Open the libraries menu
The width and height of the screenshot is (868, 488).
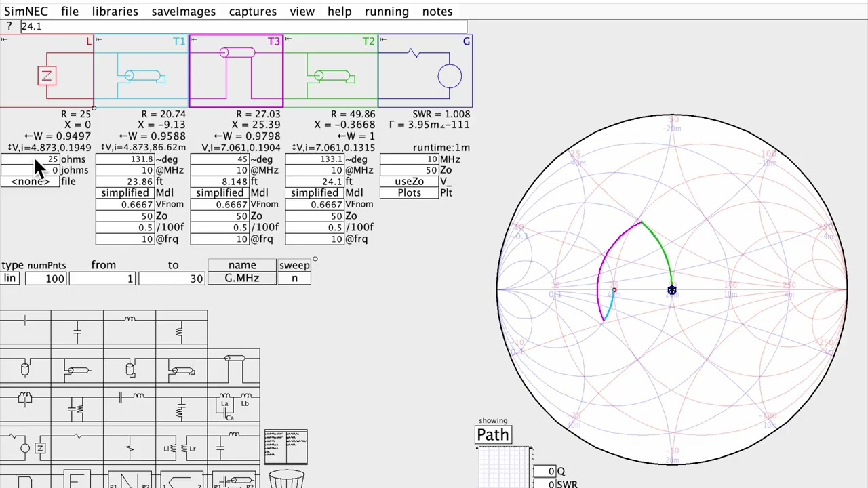pos(115,12)
